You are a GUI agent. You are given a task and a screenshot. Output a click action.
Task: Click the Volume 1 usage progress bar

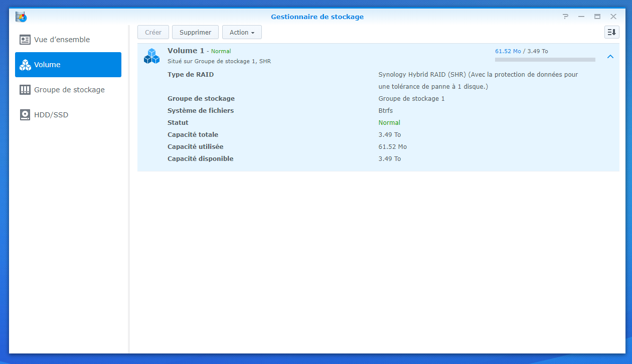(545, 60)
